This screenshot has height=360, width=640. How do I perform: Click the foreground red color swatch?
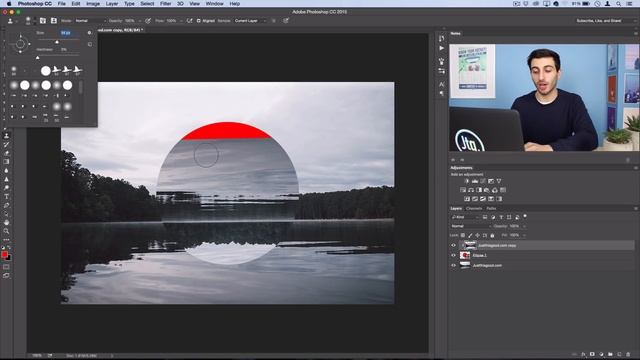point(4,254)
